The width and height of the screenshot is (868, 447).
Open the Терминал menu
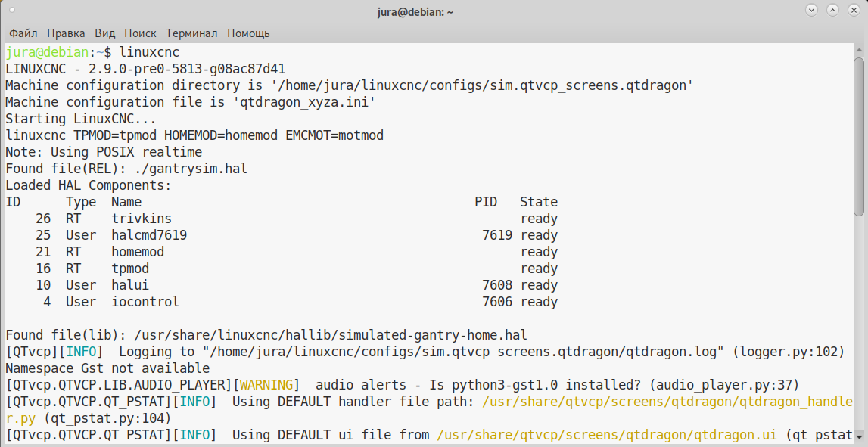[191, 33]
